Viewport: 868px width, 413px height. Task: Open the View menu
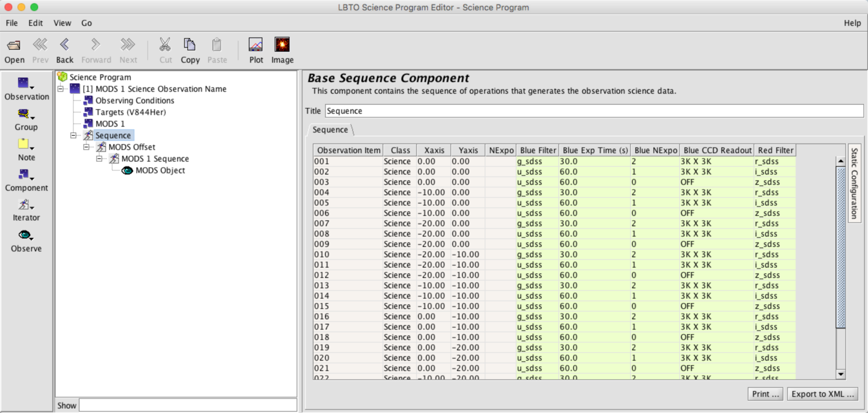(x=62, y=23)
